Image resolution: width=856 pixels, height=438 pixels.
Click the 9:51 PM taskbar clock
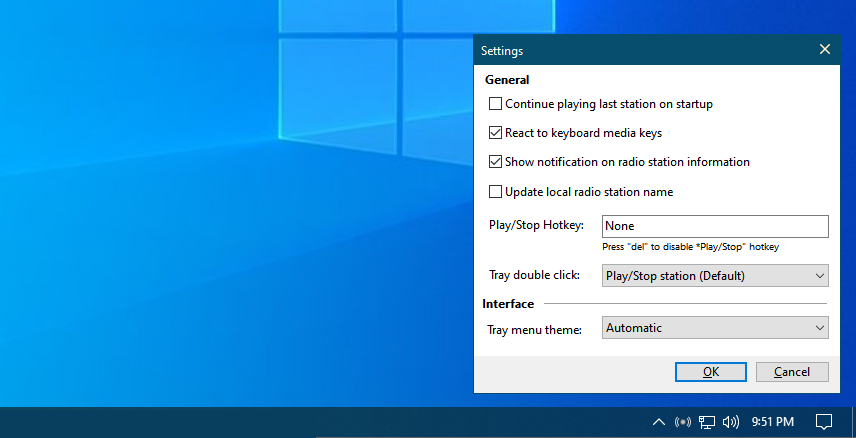(x=772, y=422)
